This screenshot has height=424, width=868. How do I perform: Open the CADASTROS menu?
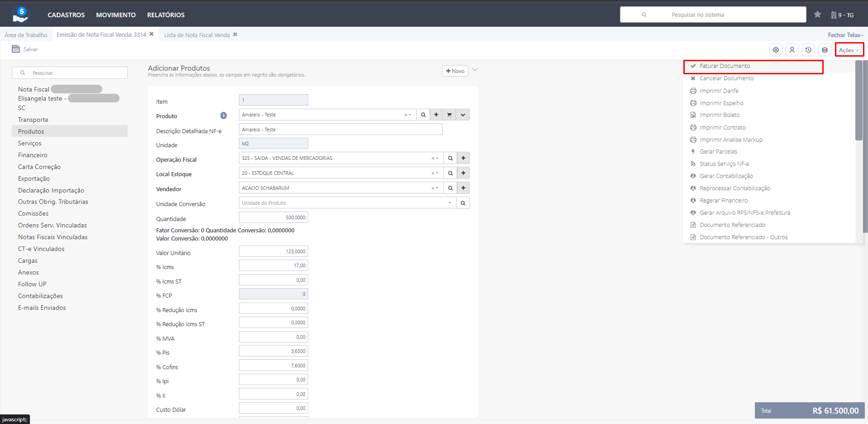point(66,15)
